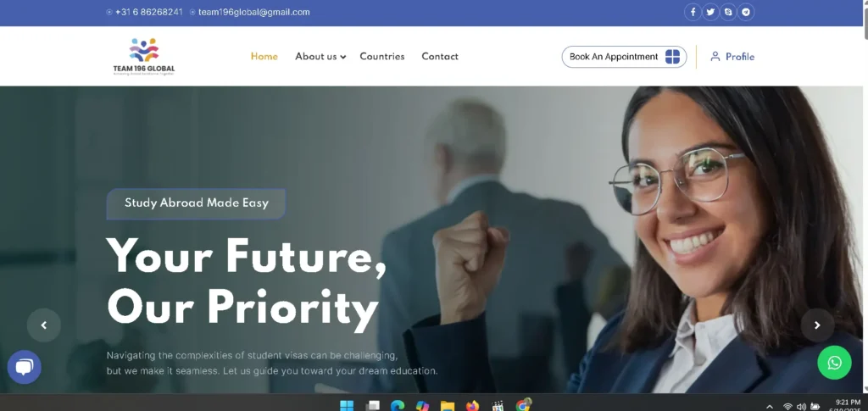Image resolution: width=868 pixels, height=411 pixels.
Task: Open the Skype social icon
Action: pos(728,12)
